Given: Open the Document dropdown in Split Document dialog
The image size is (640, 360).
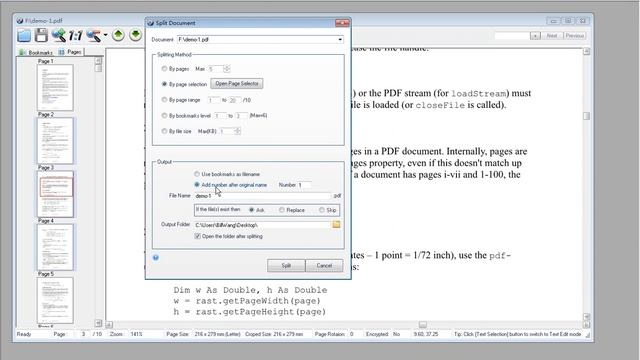Looking at the screenshot, I should pyautogui.click(x=340, y=40).
